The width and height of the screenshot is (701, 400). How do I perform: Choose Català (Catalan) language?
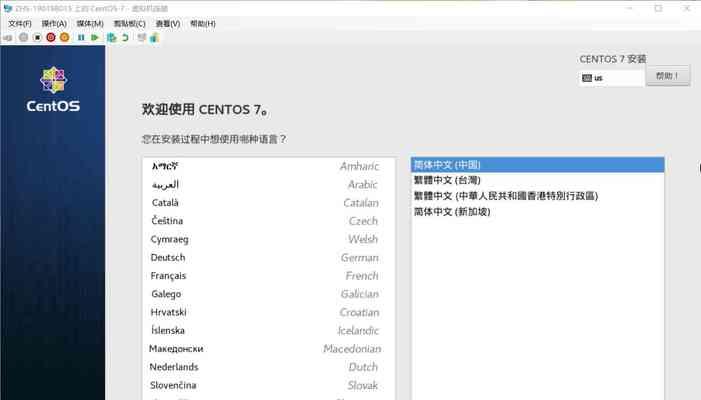[269, 203]
